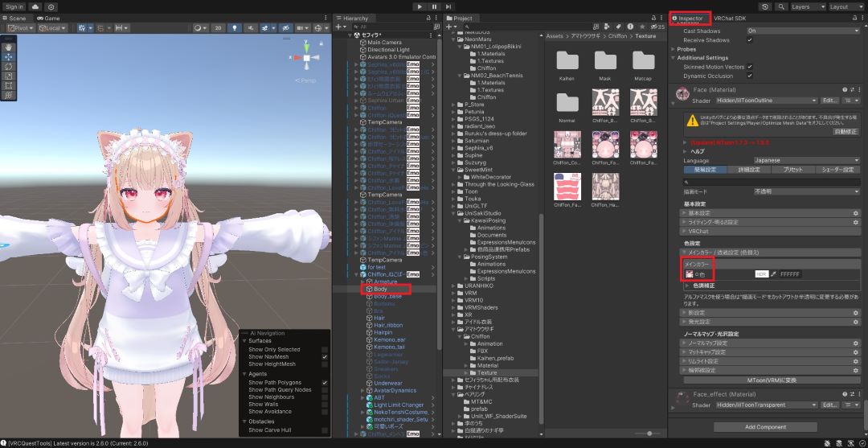Select the 詳細設定 tab
This screenshot has width=868, height=448.
pos(750,170)
